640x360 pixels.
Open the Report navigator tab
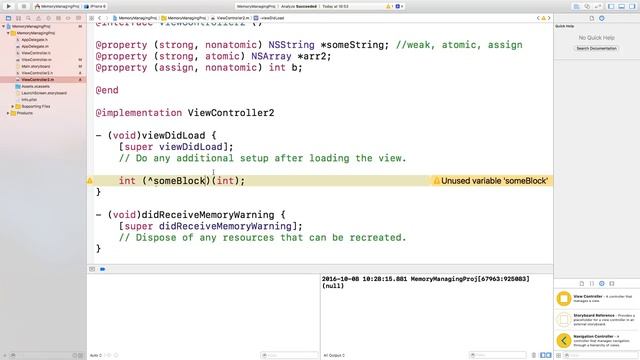pos(78,18)
